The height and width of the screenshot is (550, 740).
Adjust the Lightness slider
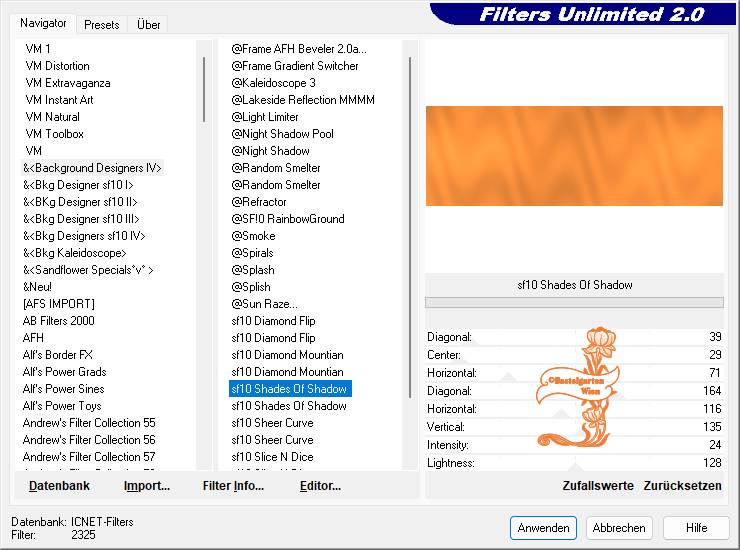[574, 463]
